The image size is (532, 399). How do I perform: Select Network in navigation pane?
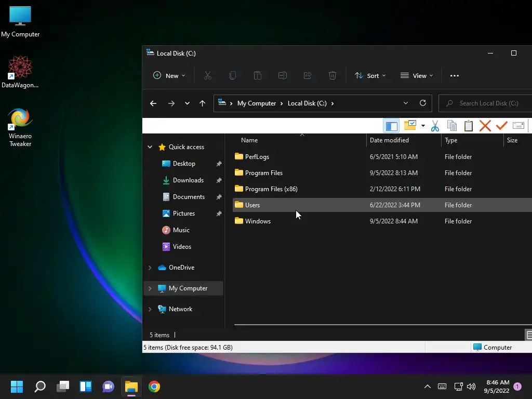point(180,309)
